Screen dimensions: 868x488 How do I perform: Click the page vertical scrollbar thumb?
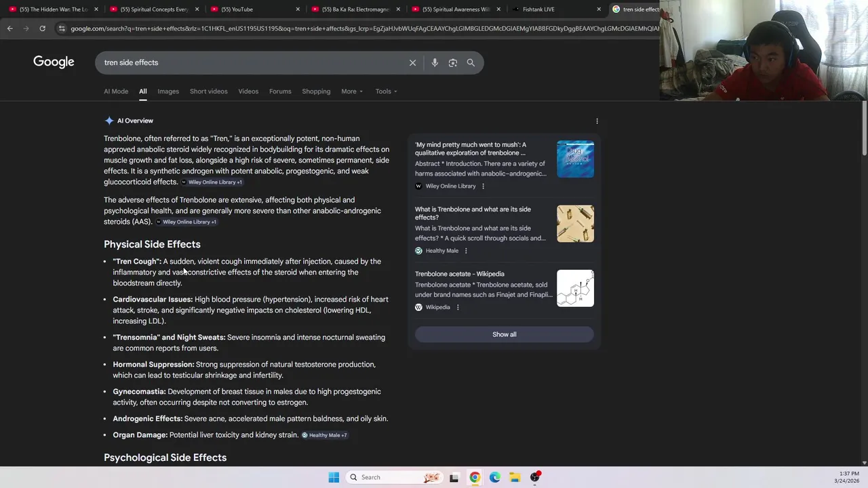pos(864,129)
